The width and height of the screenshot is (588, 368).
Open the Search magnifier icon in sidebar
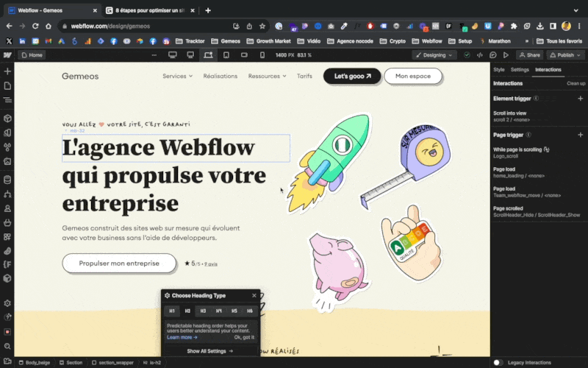[x=7, y=346]
